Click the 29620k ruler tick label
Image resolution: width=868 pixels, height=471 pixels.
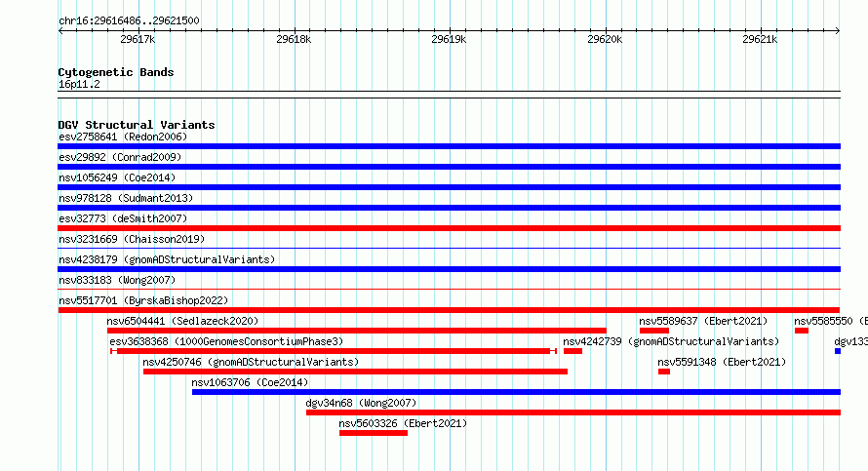pyautogui.click(x=605, y=39)
